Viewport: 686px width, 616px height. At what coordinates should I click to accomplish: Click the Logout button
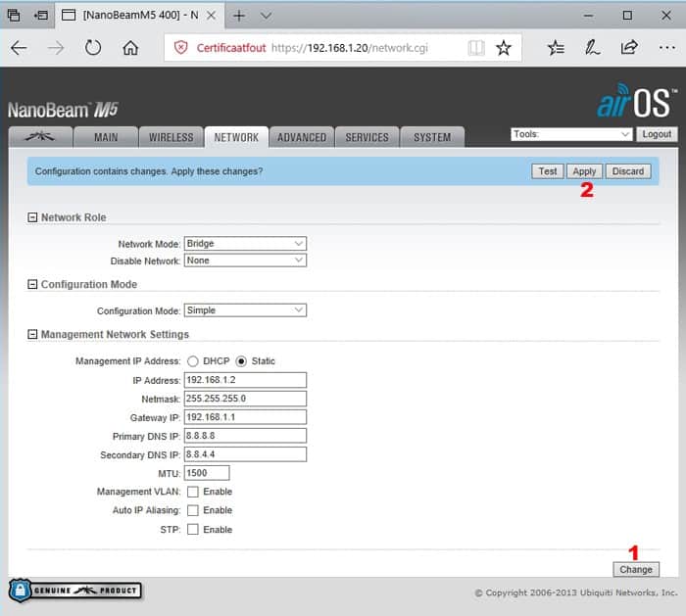coord(657,134)
